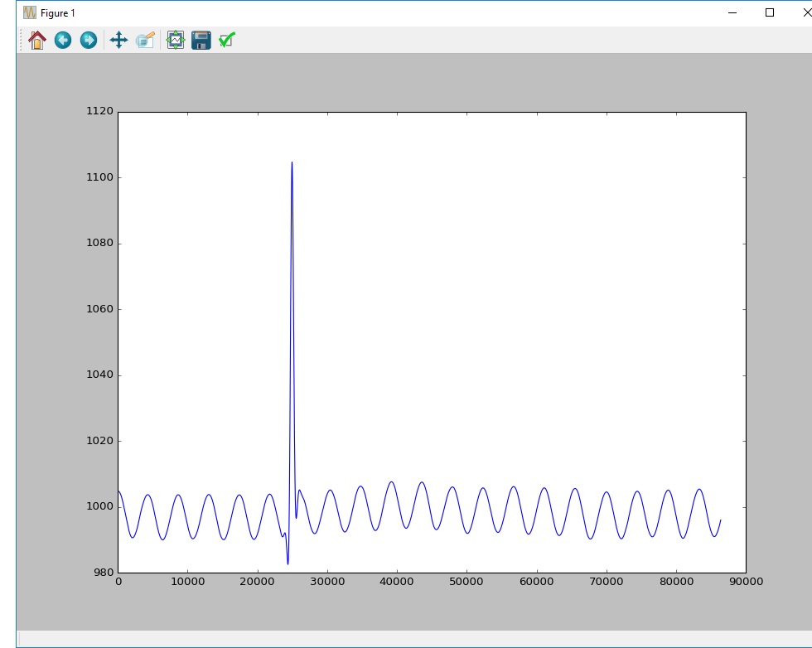
Task: Click the y-axis label 1080
Action: pyautogui.click(x=99, y=243)
